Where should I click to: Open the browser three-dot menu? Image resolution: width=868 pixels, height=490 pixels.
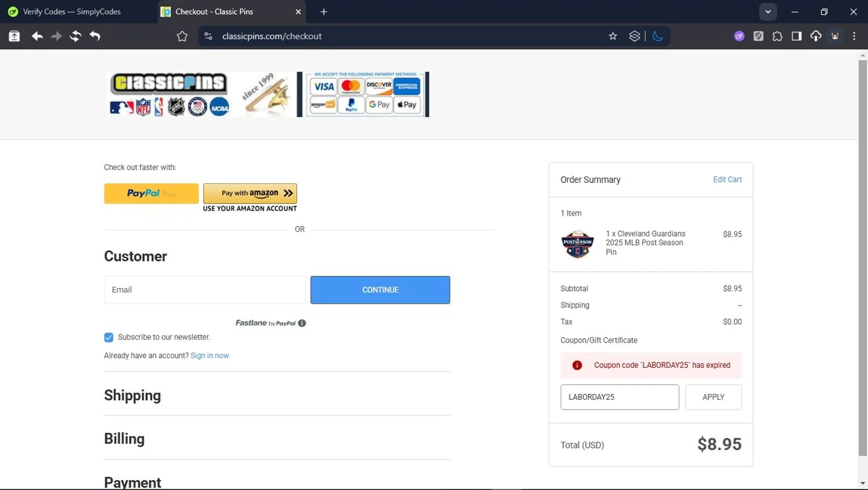(855, 36)
